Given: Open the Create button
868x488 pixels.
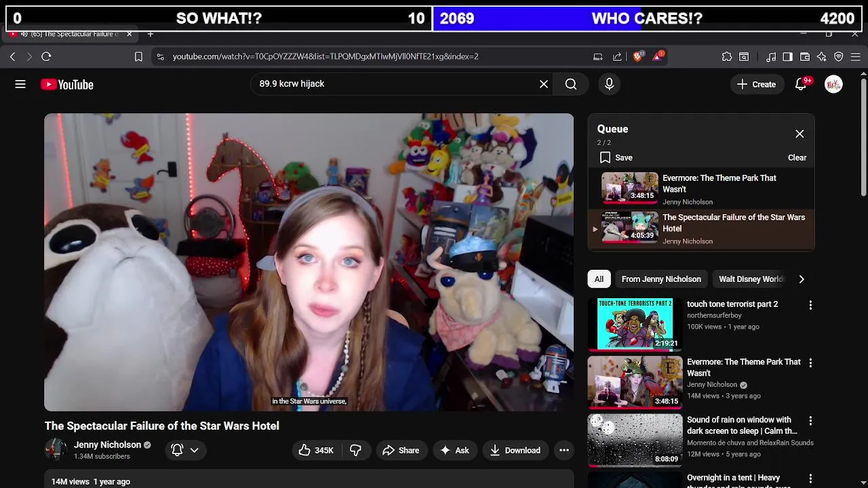Looking at the screenshot, I should (x=756, y=84).
